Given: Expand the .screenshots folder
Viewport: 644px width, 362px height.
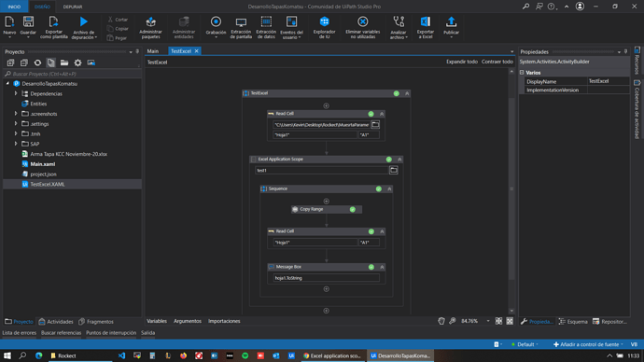Looking at the screenshot, I should (x=16, y=114).
